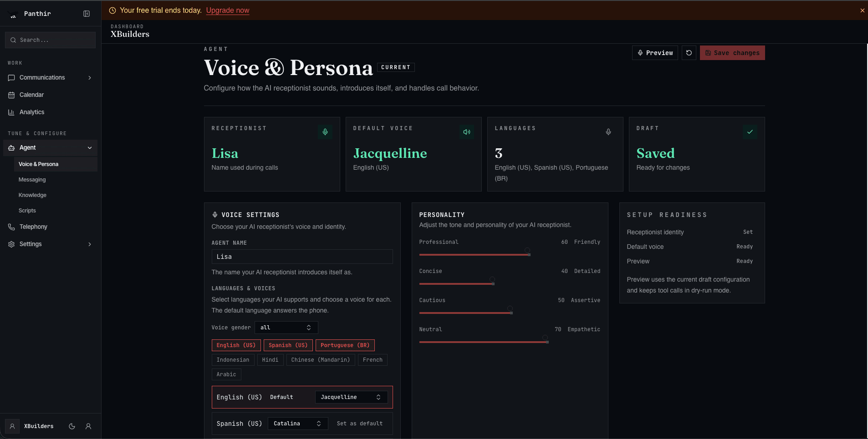Enable the Arabic language chip
The width and height of the screenshot is (868, 439).
pyautogui.click(x=226, y=374)
